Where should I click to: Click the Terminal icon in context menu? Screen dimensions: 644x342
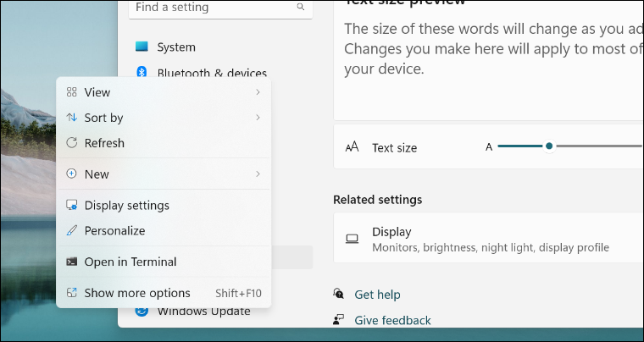pyautogui.click(x=72, y=262)
